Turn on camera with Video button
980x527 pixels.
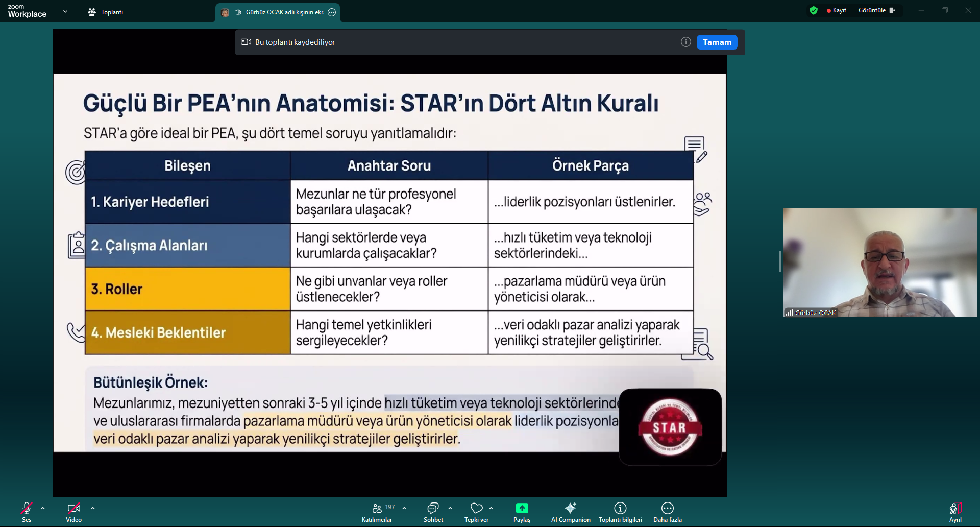pyautogui.click(x=73, y=512)
